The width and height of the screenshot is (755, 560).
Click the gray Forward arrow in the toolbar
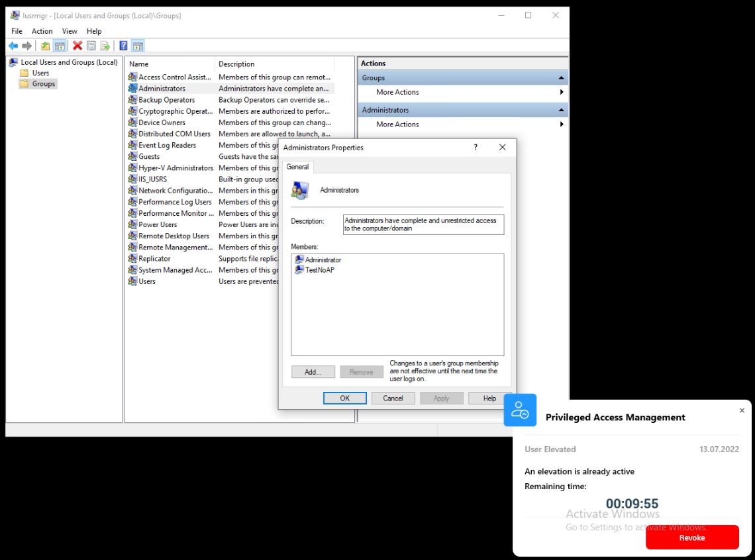pyautogui.click(x=27, y=46)
